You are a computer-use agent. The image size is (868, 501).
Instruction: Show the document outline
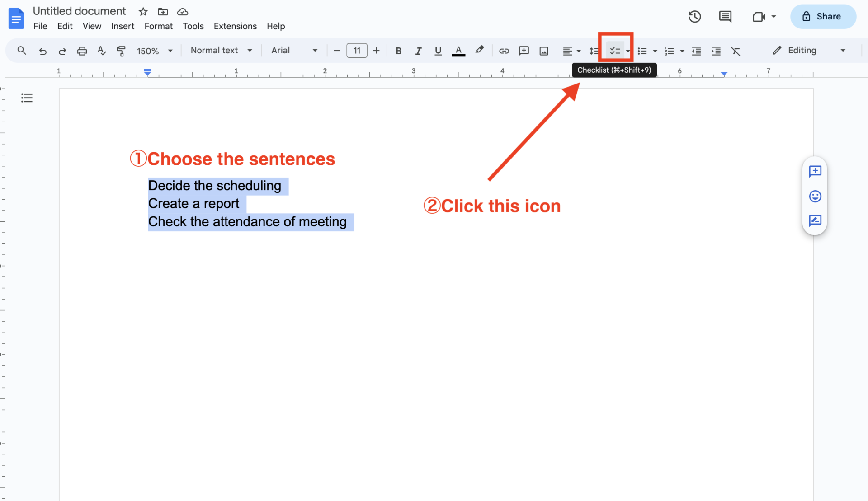pyautogui.click(x=26, y=98)
